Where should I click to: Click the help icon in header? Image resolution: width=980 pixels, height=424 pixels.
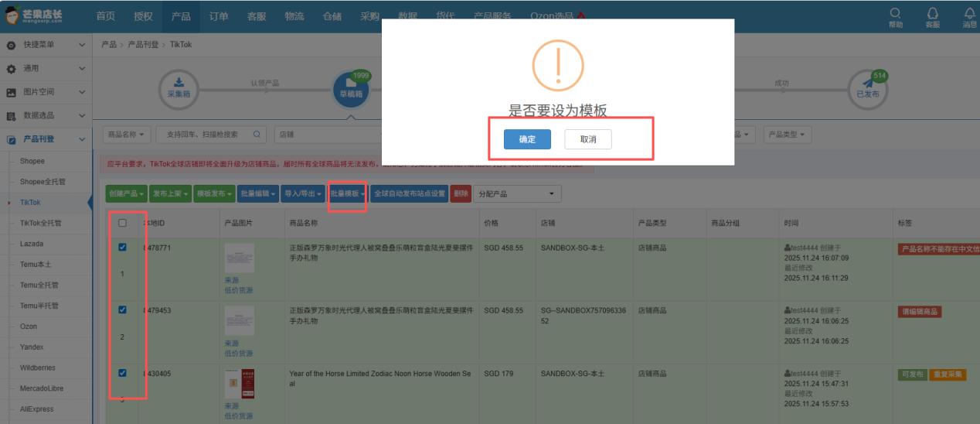pyautogui.click(x=895, y=14)
